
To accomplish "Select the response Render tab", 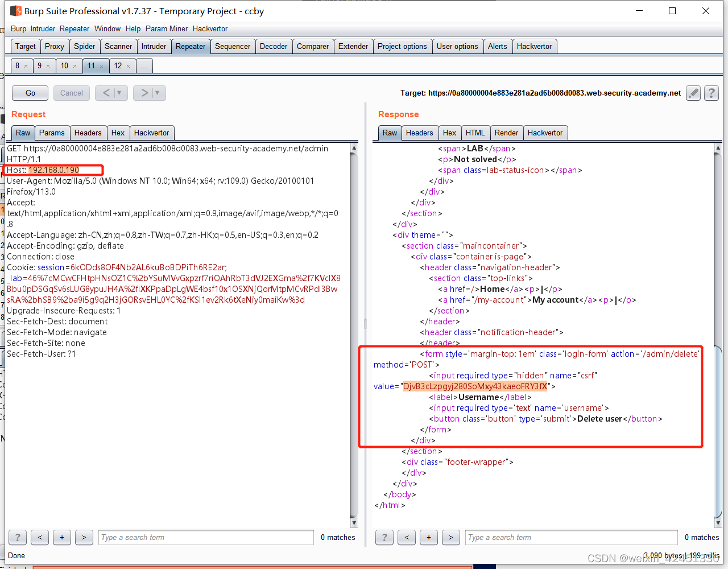I will click(x=507, y=133).
